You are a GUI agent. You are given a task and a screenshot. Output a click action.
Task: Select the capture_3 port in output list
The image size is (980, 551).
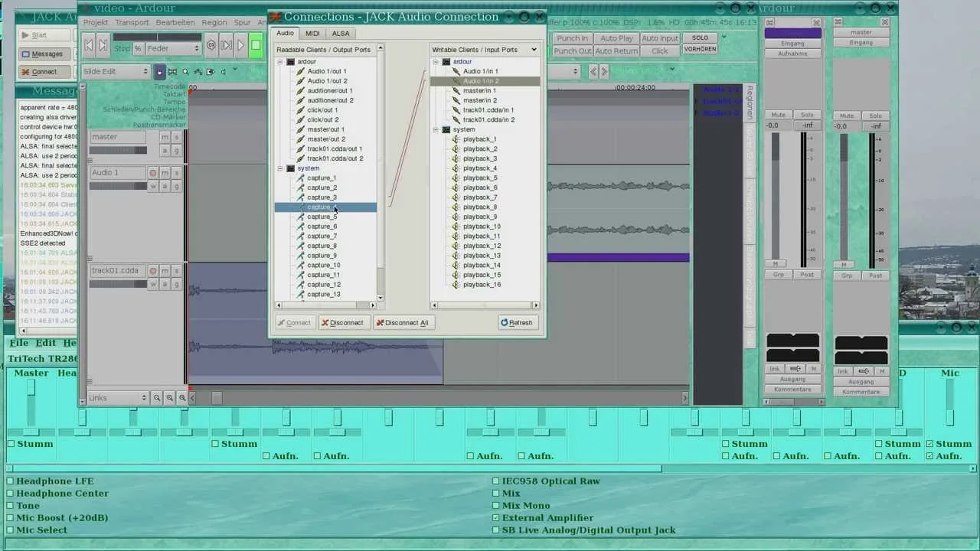tap(322, 197)
